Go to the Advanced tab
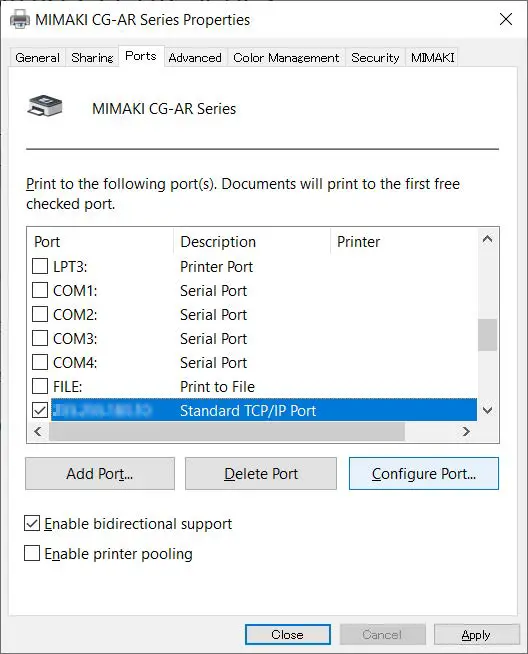528x654 pixels. (x=195, y=58)
